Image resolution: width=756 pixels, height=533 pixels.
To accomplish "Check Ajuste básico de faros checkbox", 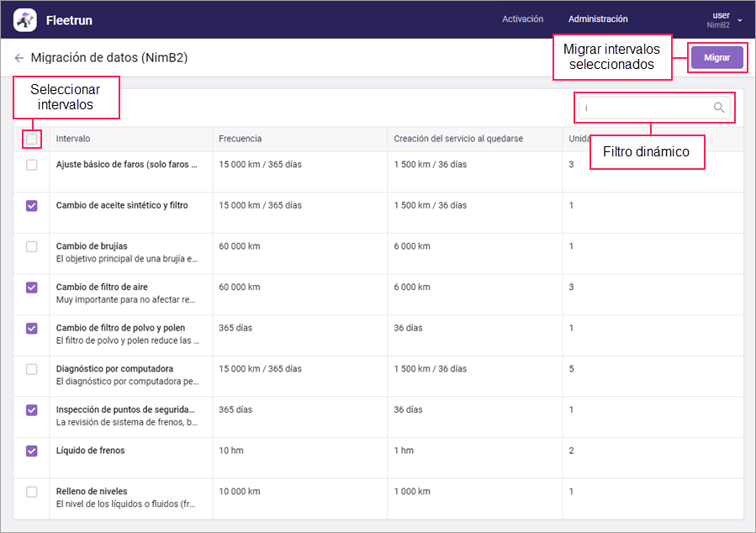I will [x=32, y=165].
